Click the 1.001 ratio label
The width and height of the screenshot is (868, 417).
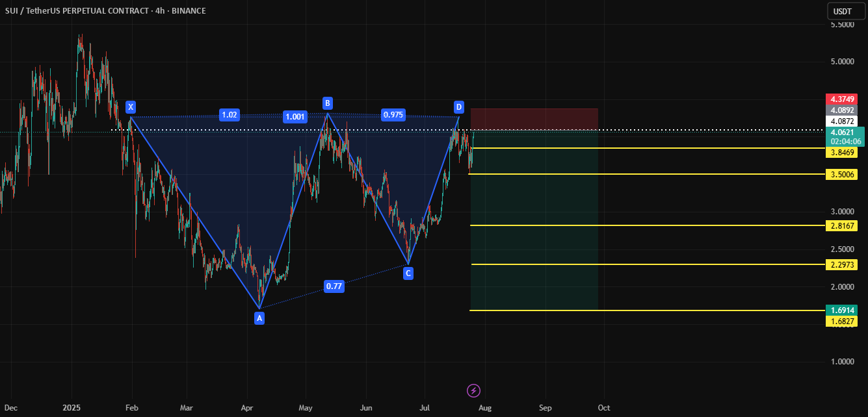[x=295, y=117]
